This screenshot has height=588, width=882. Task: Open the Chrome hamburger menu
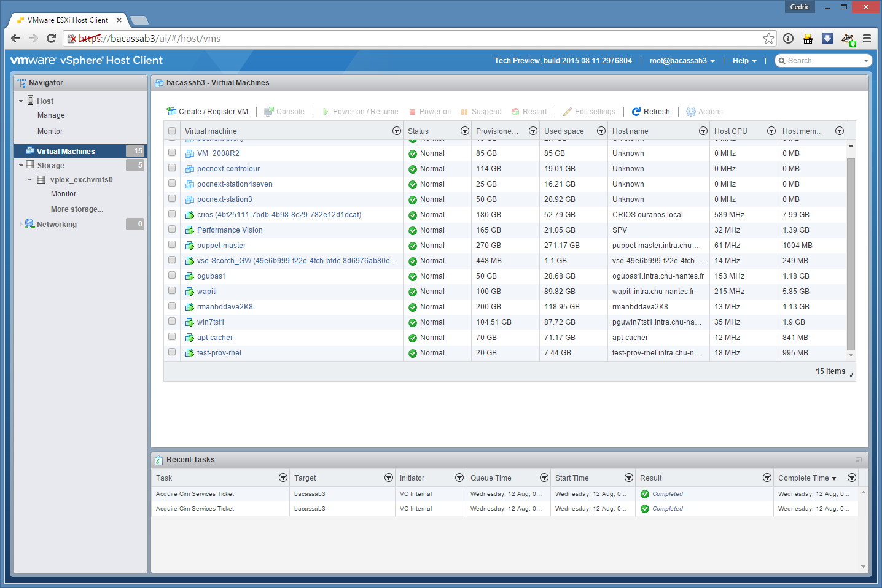pos(867,39)
